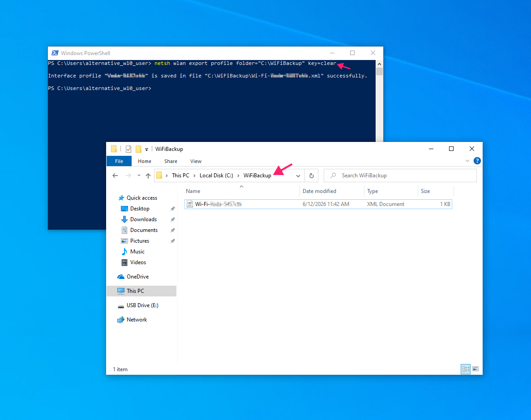Open Pictures in the navigation pane
This screenshot has height=420, width=531.
click(140, 241)
